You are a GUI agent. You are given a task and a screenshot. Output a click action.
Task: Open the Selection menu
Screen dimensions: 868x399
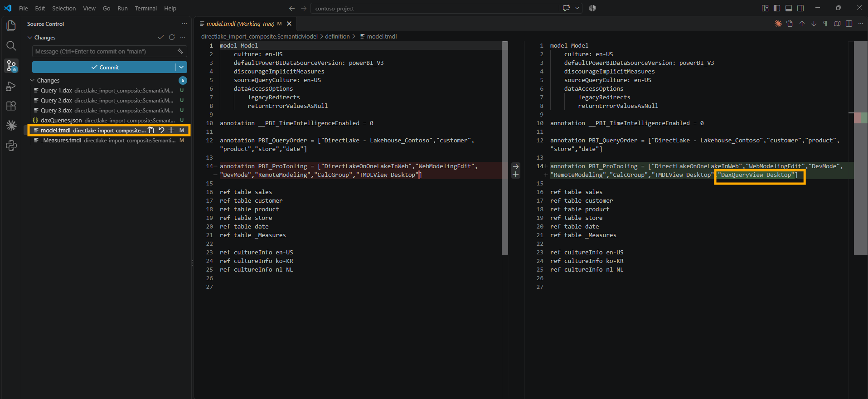coord(64,8)
